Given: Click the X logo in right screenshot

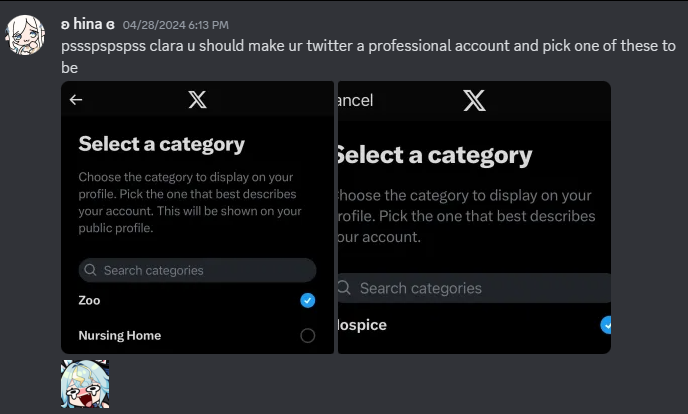Looking at the screenshot, I should click(x=474, y=100).
